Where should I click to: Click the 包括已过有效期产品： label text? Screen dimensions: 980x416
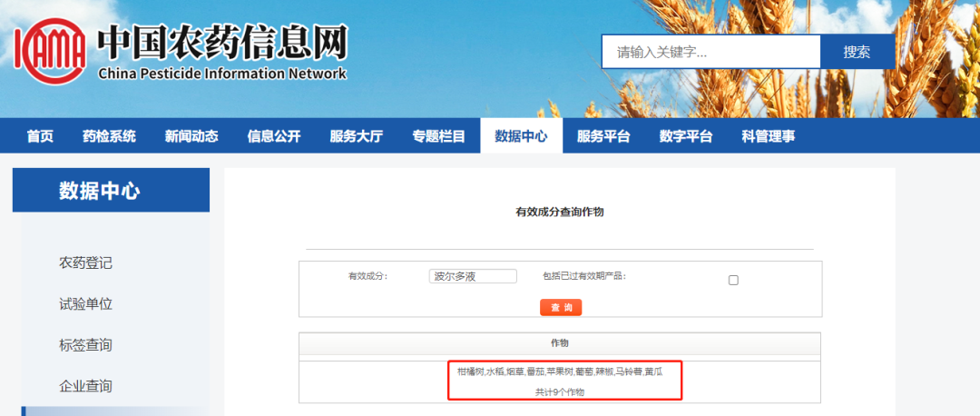point(584,276)
